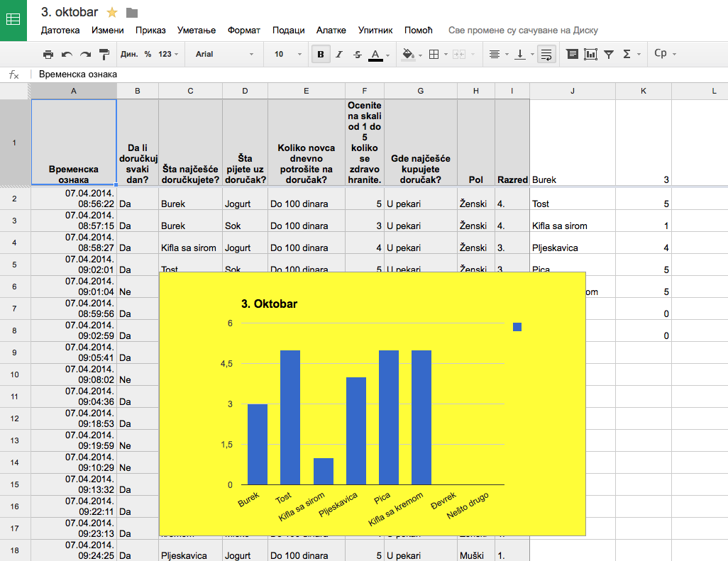
Task: Star the 3. oktobar document
Action: click(x=112, y=13)
